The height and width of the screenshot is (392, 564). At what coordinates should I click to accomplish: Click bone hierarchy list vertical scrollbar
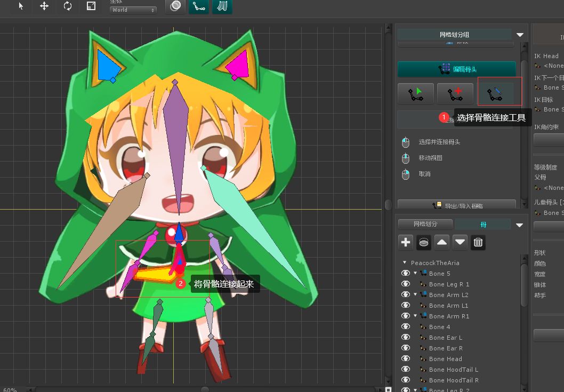pyautogui.click(x=524, y=284)
